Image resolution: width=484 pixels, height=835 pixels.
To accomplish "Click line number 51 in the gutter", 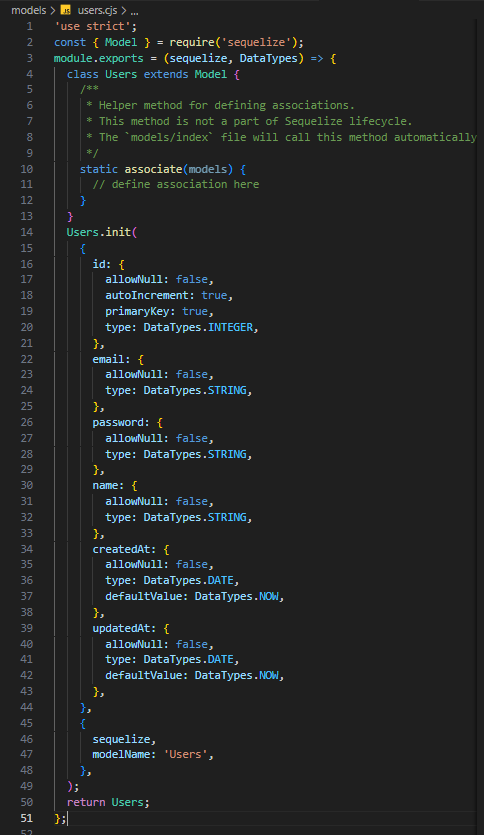I will [27, 818].
